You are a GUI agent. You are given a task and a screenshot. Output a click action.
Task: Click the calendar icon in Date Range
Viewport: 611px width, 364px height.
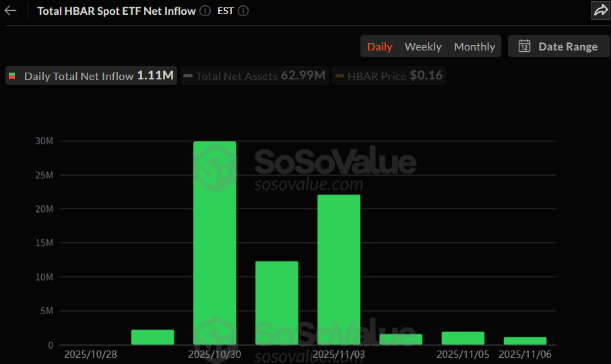524,46
